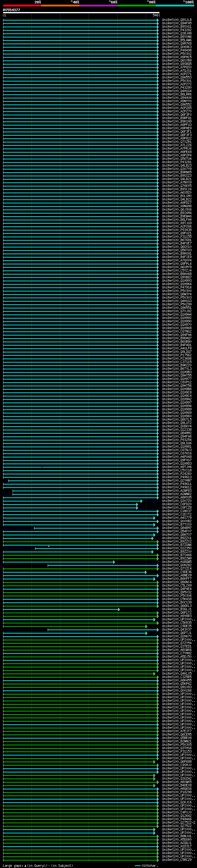Screen dimensions: 197x868
Task: Select hit label UniRef100_C1N037
Action: coord(177,511)
